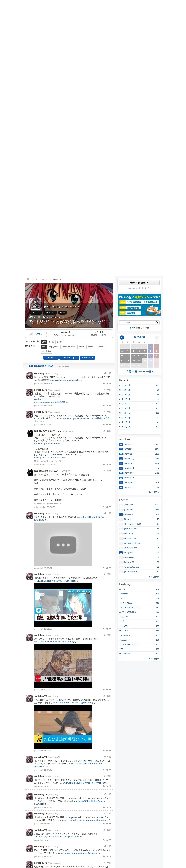Open Recent entry 02月15日(土)
This screenshot has width=186, height=868.
125,408
